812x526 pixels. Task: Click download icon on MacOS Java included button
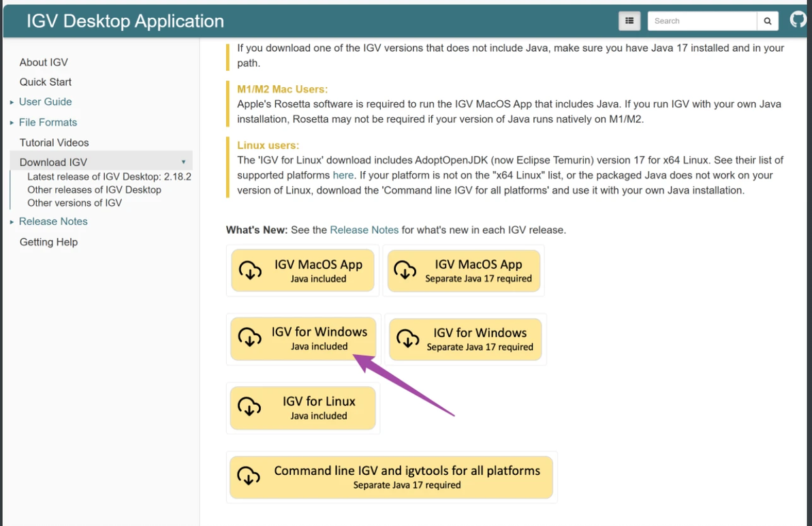pos(250,270)
